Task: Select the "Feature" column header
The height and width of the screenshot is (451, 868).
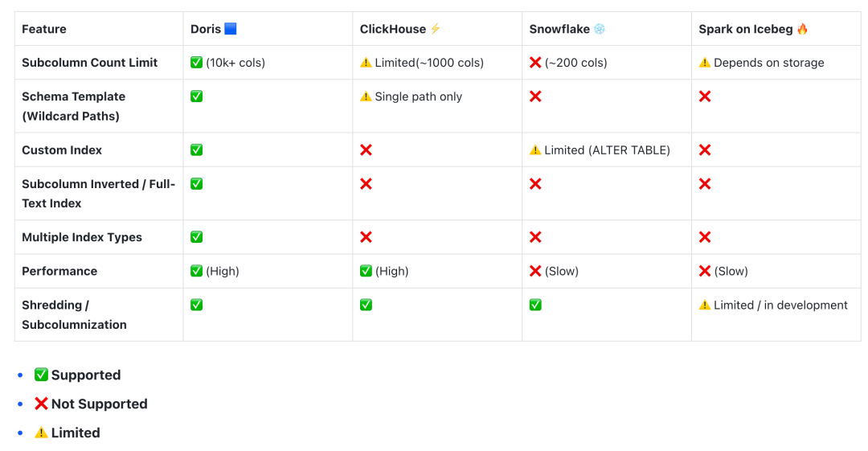Action: click(x=44, y=29)
